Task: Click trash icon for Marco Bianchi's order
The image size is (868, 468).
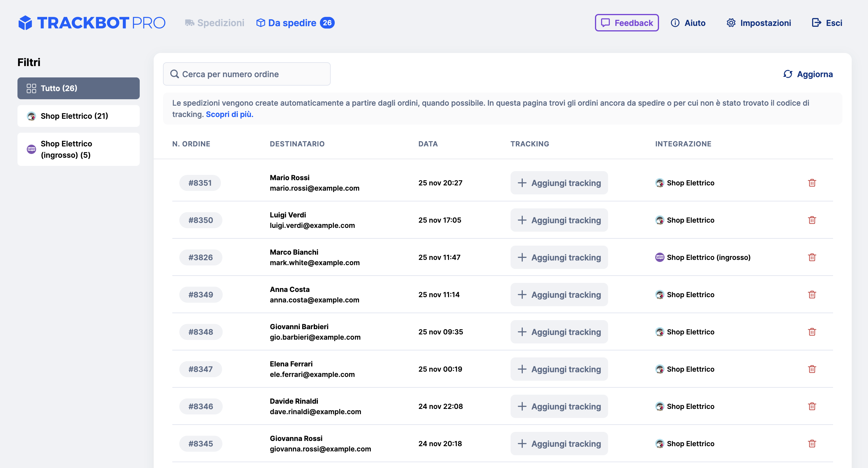Action: [x=812, y=257]
